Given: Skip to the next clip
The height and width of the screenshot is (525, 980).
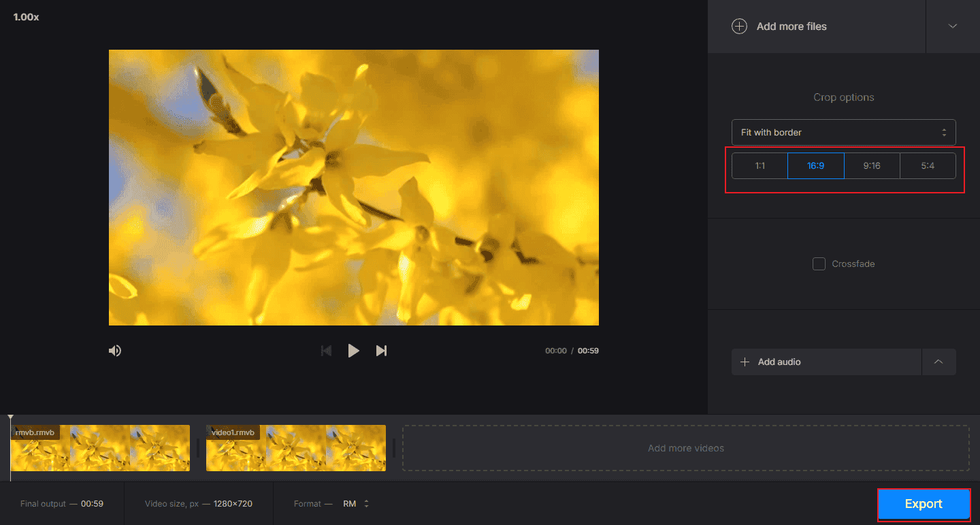Looking at the screenshot, I should (x=381, y=350).
